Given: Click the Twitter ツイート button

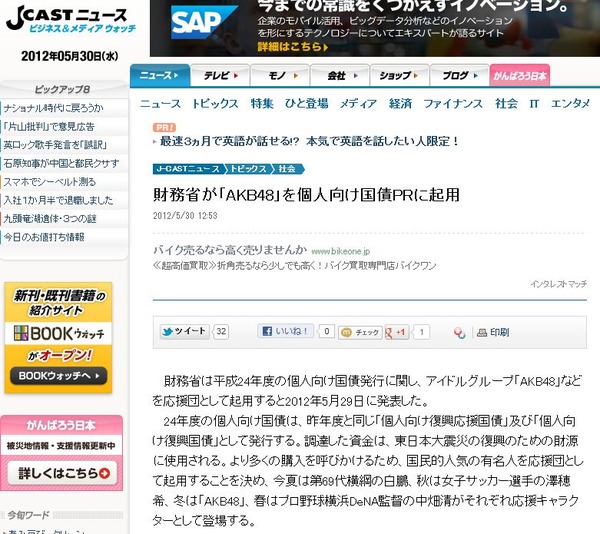Looking at the screenshot, I should [x=184, y=332].
